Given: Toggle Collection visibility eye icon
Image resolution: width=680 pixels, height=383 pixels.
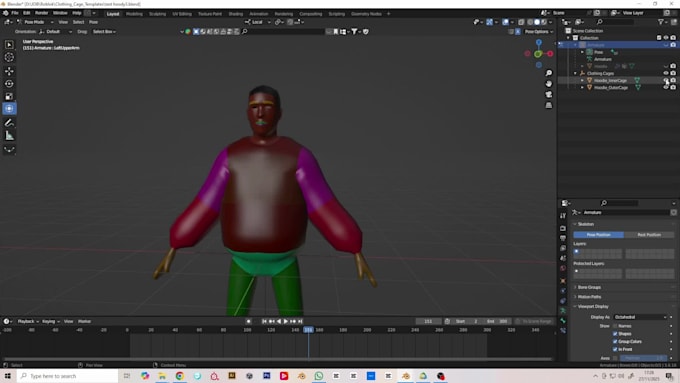Looking at the screenshot, I should [666, 38].
